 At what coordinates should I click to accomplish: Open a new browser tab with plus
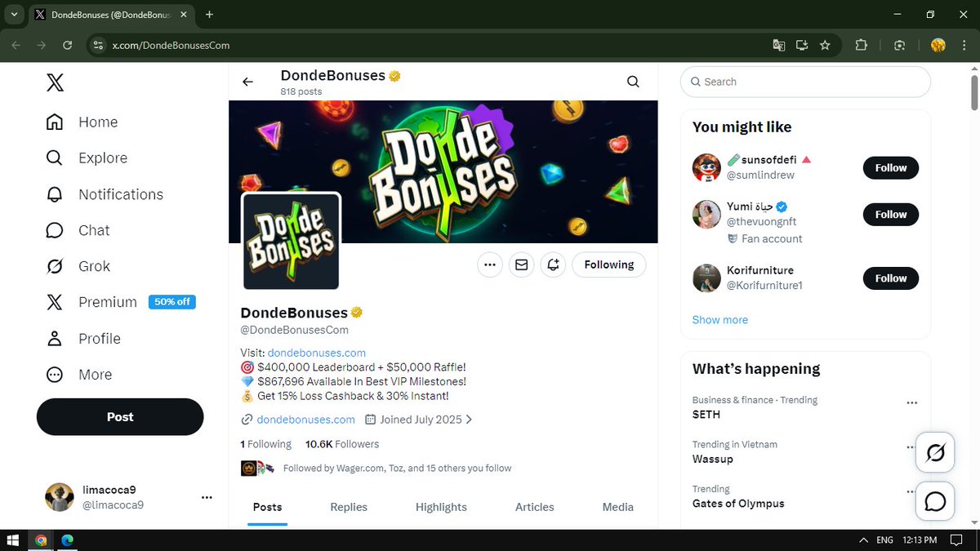pyautogui.click(x=210, y=15)
